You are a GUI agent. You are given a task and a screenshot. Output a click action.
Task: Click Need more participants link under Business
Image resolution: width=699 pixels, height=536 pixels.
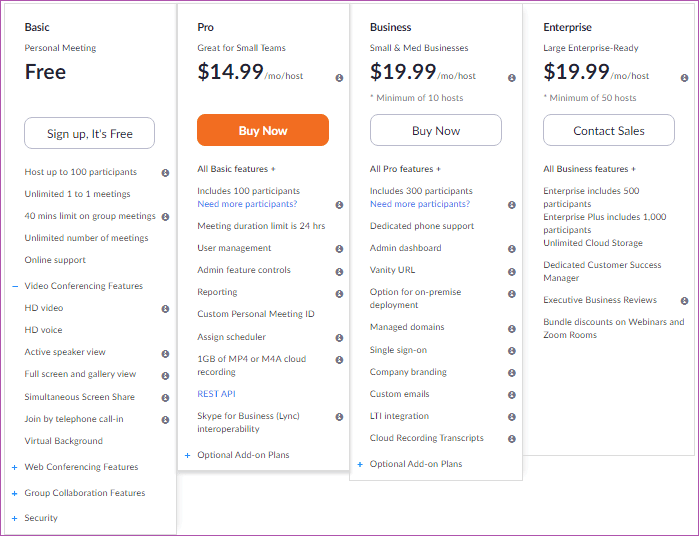click(x=420, y=204)
